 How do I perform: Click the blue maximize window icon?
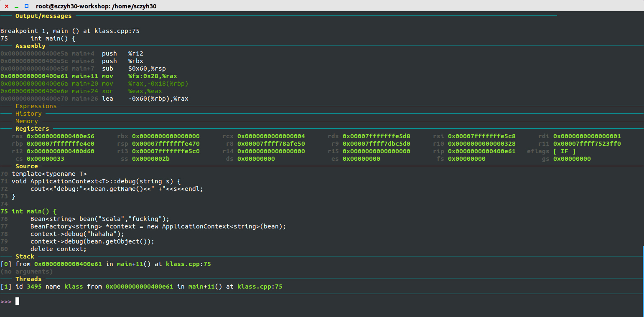point(26,6)
